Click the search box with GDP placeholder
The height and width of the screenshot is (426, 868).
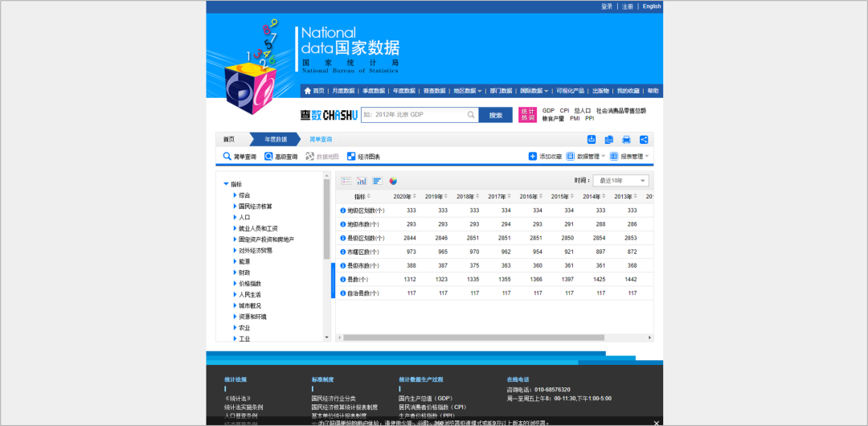(x=418, y=115)
